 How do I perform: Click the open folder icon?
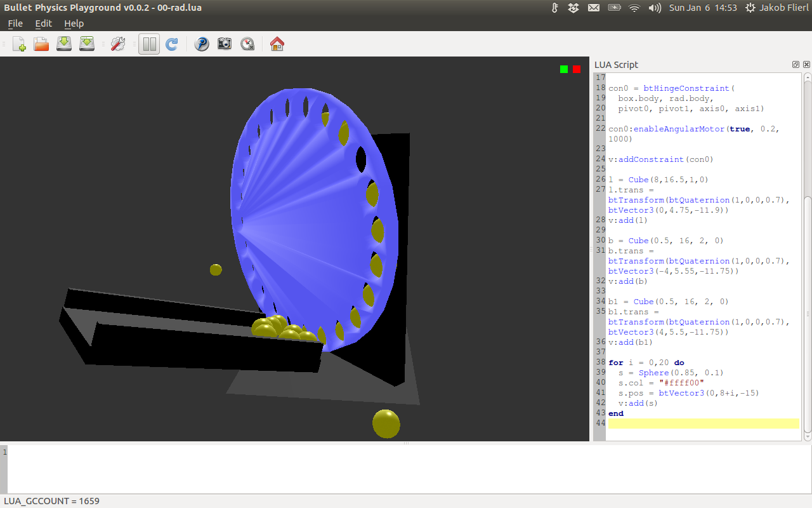(x=41, y=44)
